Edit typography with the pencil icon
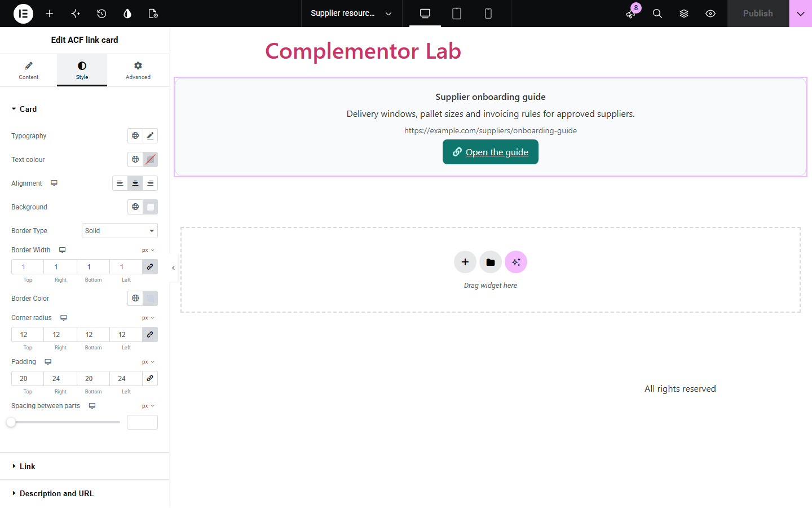The width and height of the screenshot is (812, 508). pos(150,135)
